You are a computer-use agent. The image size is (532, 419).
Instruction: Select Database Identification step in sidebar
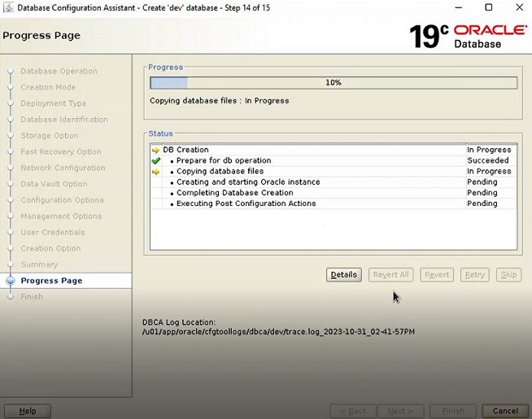pyautogui.click(x=64, y=120)
